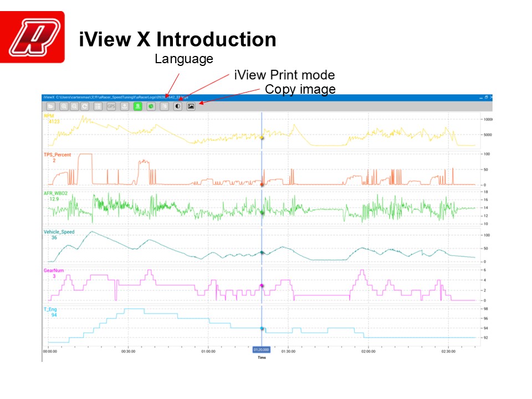
Task: Select the Vehicle_Speed channel label
Action: tap(59, 232)
